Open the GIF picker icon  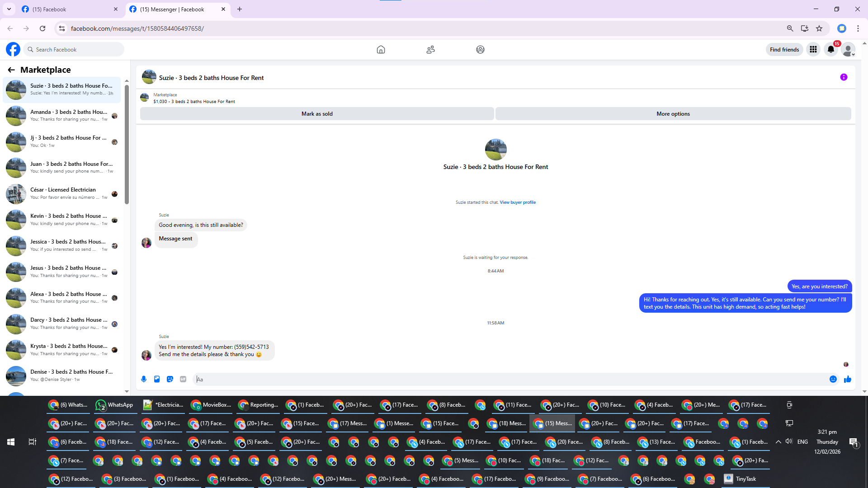coord(183,379)
